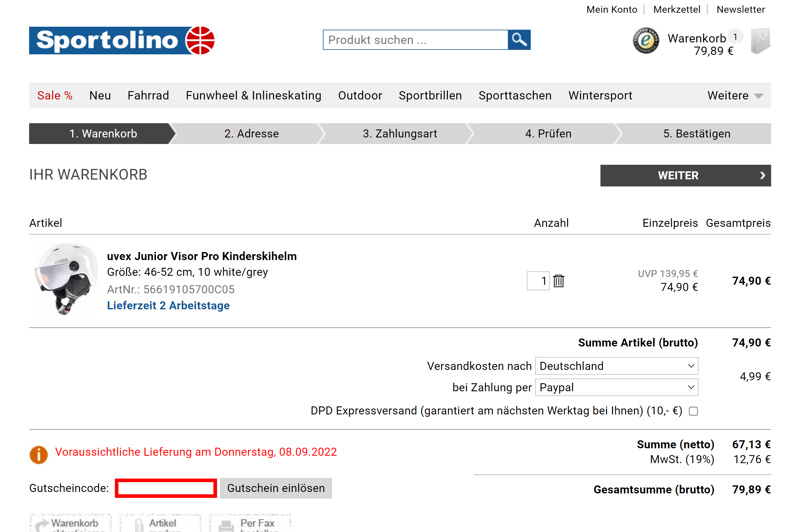Click the Sportolino logo

(x=122, y=40)
